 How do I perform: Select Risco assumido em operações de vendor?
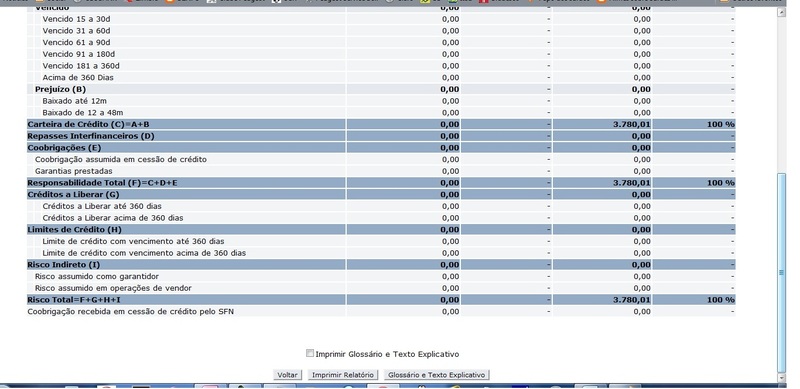pyautogui.click(x=113, y=288)
